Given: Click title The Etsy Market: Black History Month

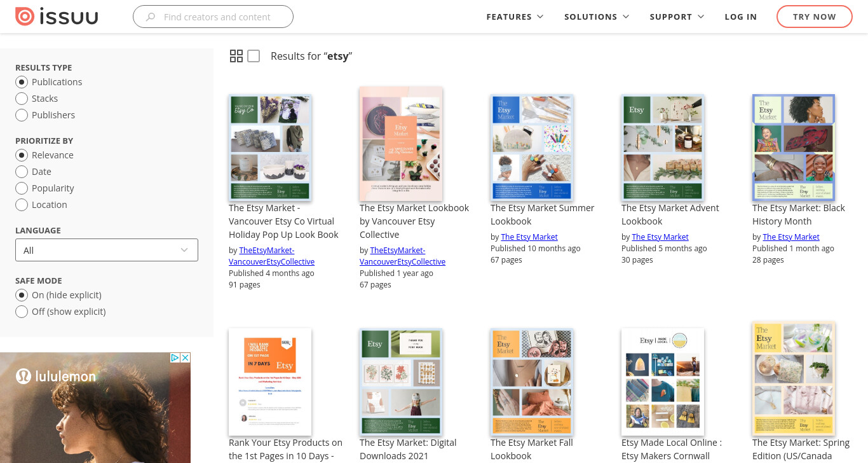Looking at the screenshot, I should pyautogui.click(x=799, y=214).
